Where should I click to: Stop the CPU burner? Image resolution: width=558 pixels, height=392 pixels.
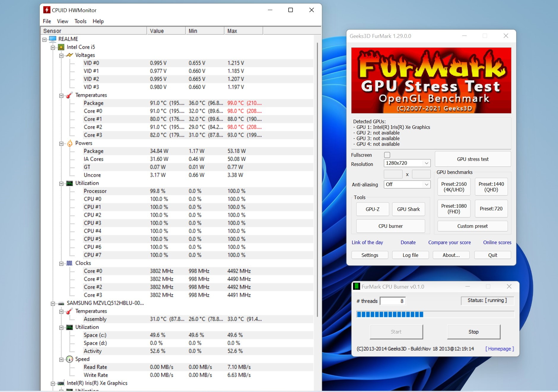473,332
